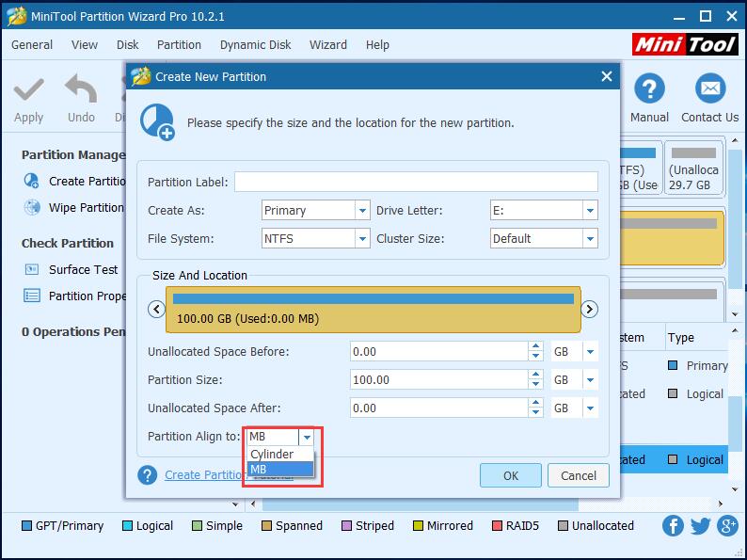Close the Create New Partition dialog
The width and height of the screenshot is (747, 560).
click(x=607, y=76)
